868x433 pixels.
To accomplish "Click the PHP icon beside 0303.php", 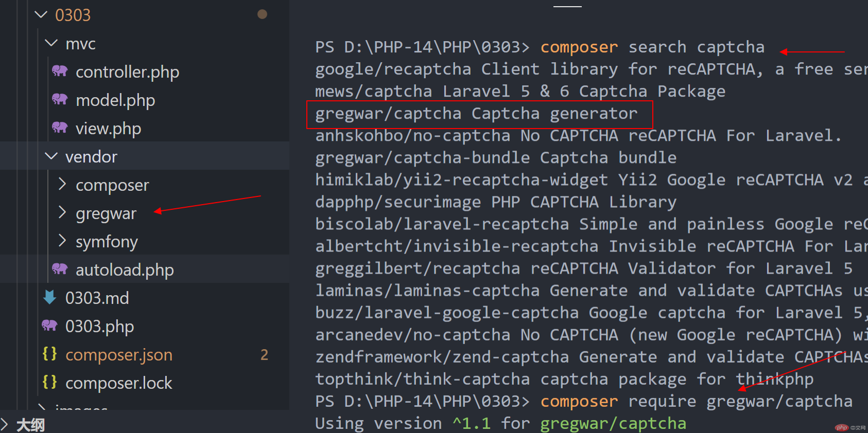I will click(x=49, y=326).
